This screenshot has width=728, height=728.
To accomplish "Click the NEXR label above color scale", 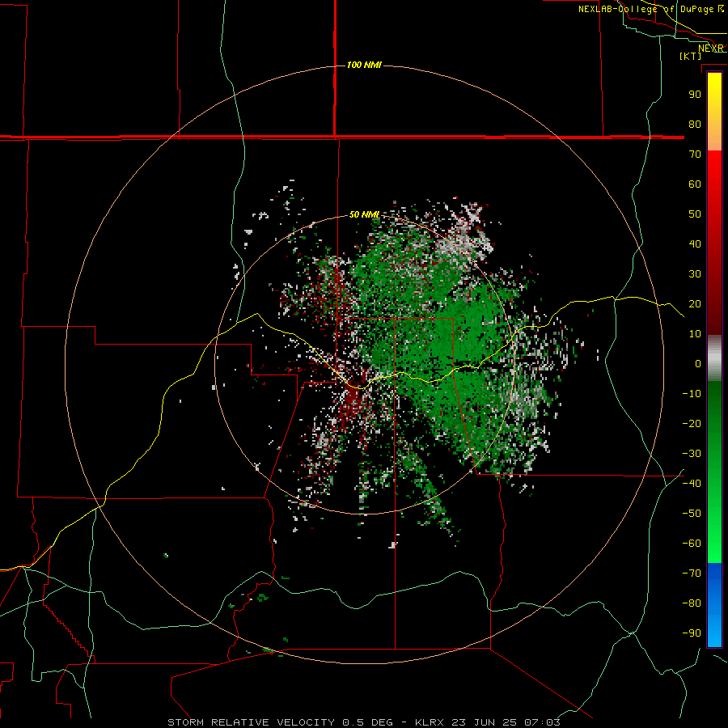I will [711, 49].
